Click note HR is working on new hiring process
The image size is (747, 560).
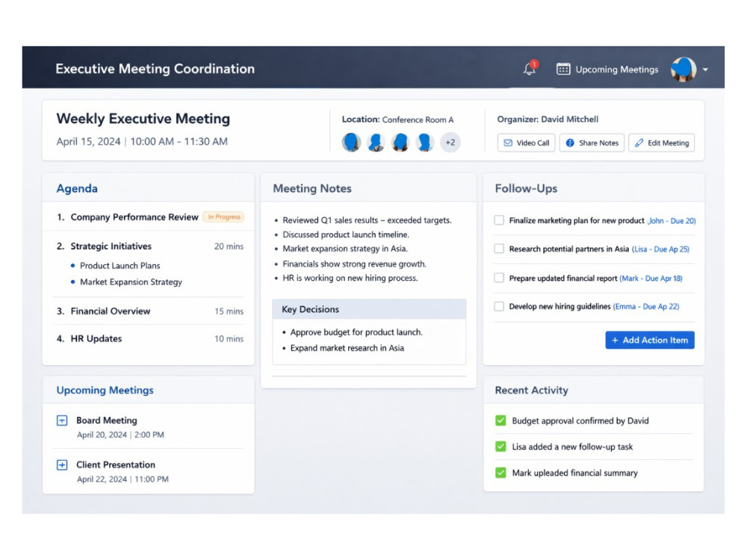tap(350, 278)
